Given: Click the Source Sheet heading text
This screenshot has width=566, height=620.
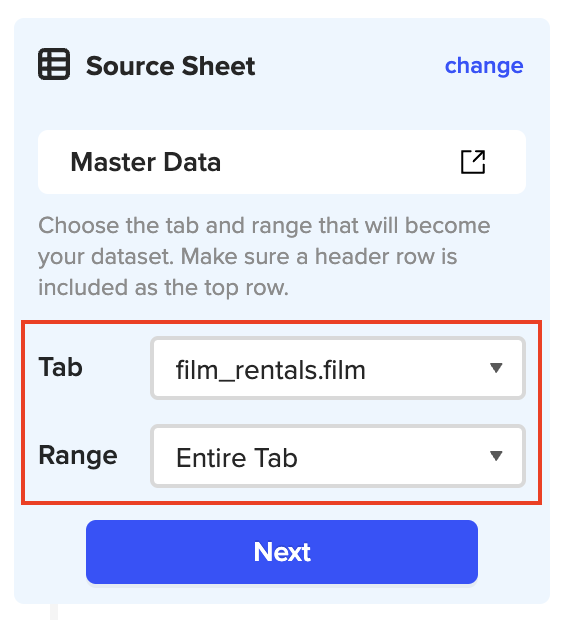Looking at the screenshot, I should (x=170, y=66).
